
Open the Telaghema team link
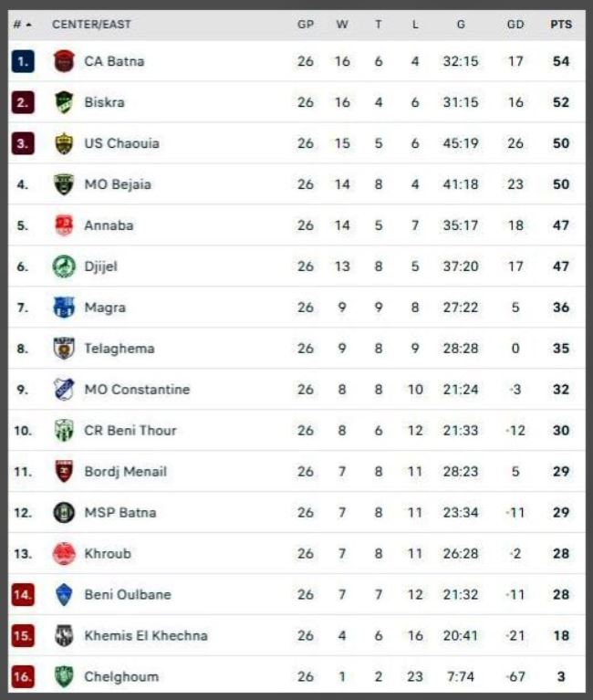119,349
